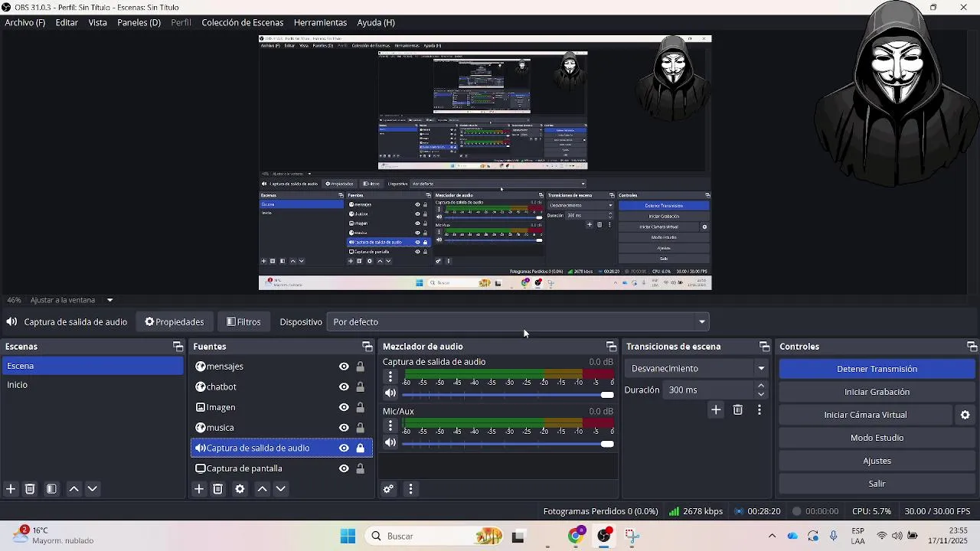Open Propiedades for the selected source
Image resolution: width=980 pixels, height=551 pixels.
coord(175,322)
